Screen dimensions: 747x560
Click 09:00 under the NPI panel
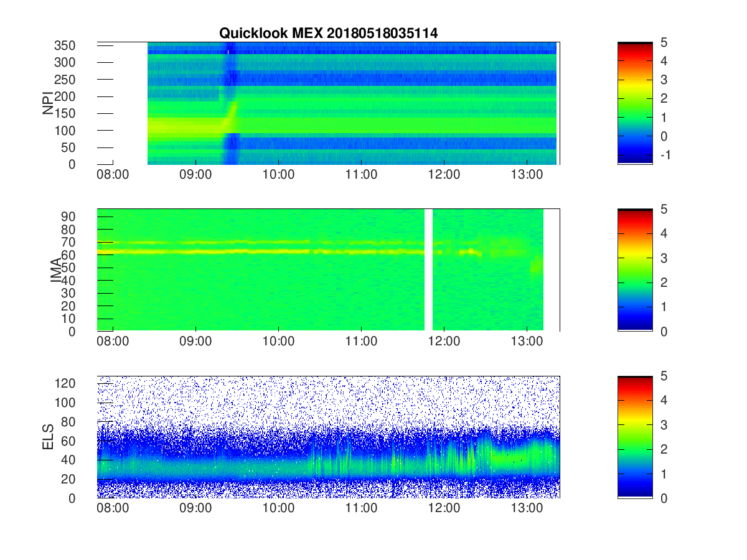coord(195,174)
